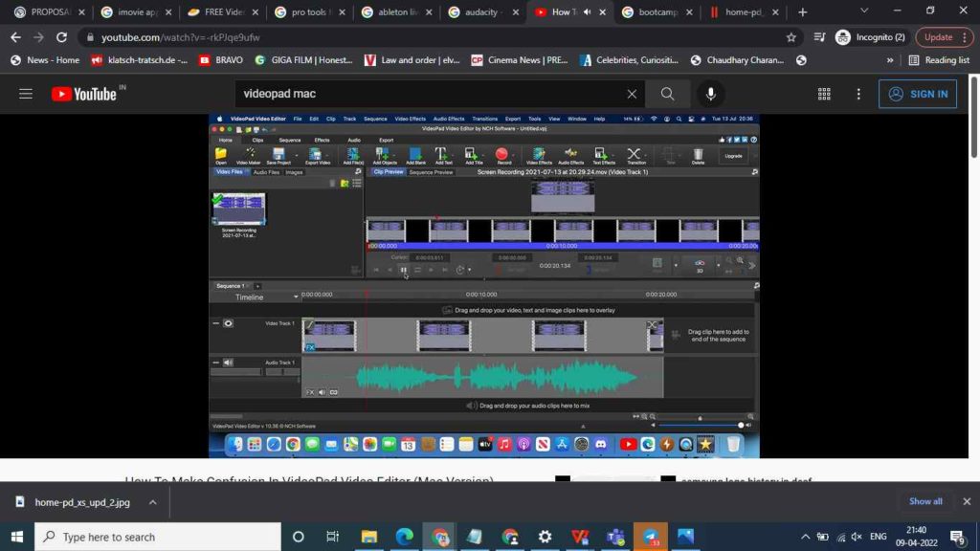Viewport: 980px width, 551px height.
Task: Click the Delete trash can toolbar icon
Action: pyautogui.click(x=698, y=154)
